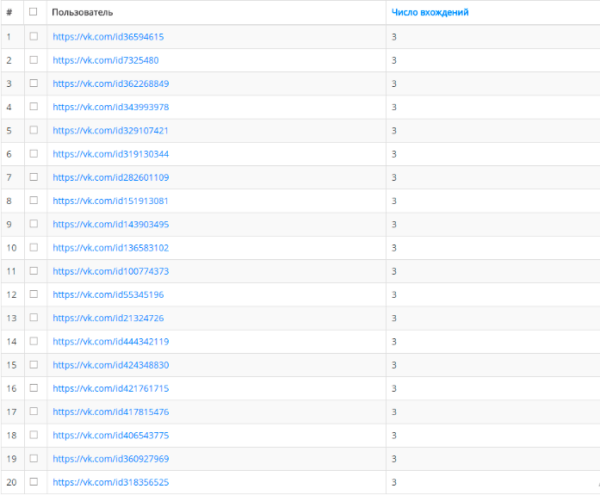This screenshot has height=495, width=600.
Task: Visit vk.com/id329107421 link
Action: click(111, 130)
